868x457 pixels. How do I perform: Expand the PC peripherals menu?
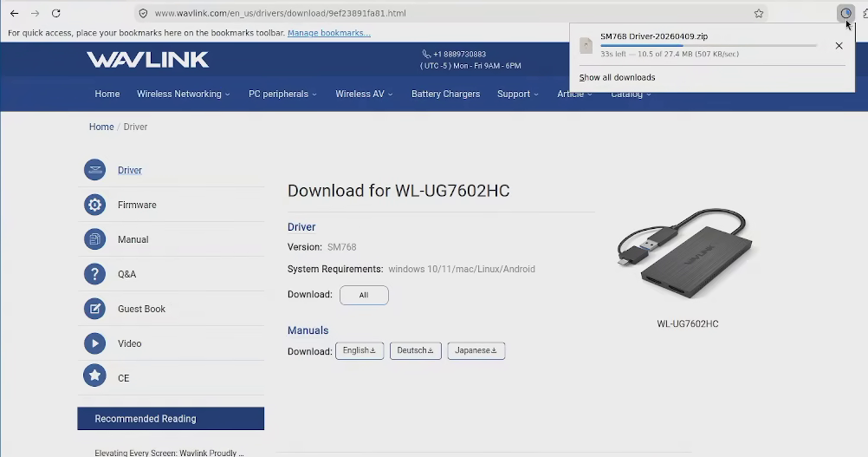pos(282,95)
